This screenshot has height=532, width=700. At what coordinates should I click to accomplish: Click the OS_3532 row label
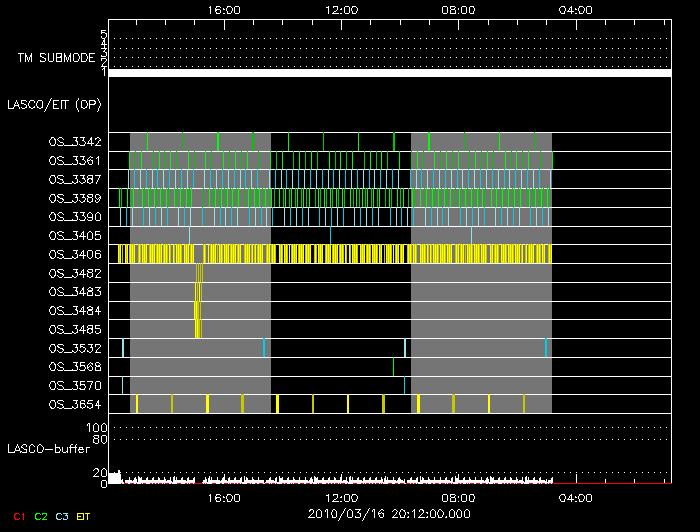(74, 348)
